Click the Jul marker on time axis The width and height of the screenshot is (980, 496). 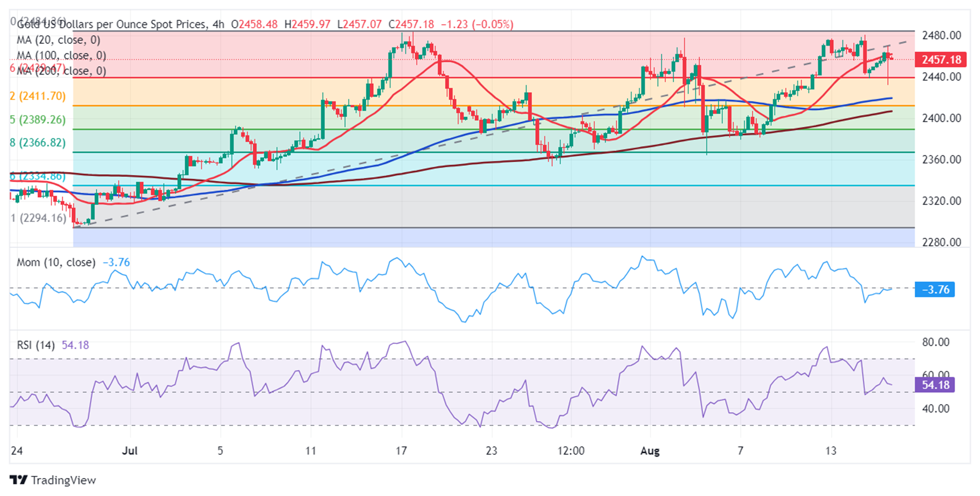(x=129, y=451)
